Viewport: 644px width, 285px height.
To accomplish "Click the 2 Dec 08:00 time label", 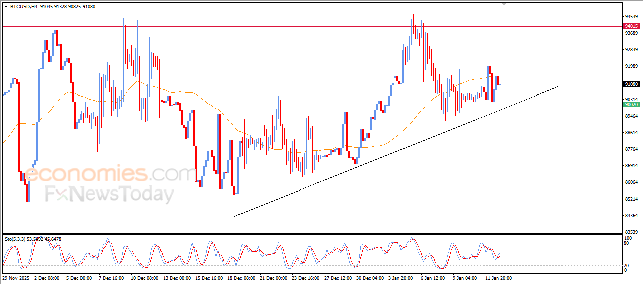I will point(47,278).
